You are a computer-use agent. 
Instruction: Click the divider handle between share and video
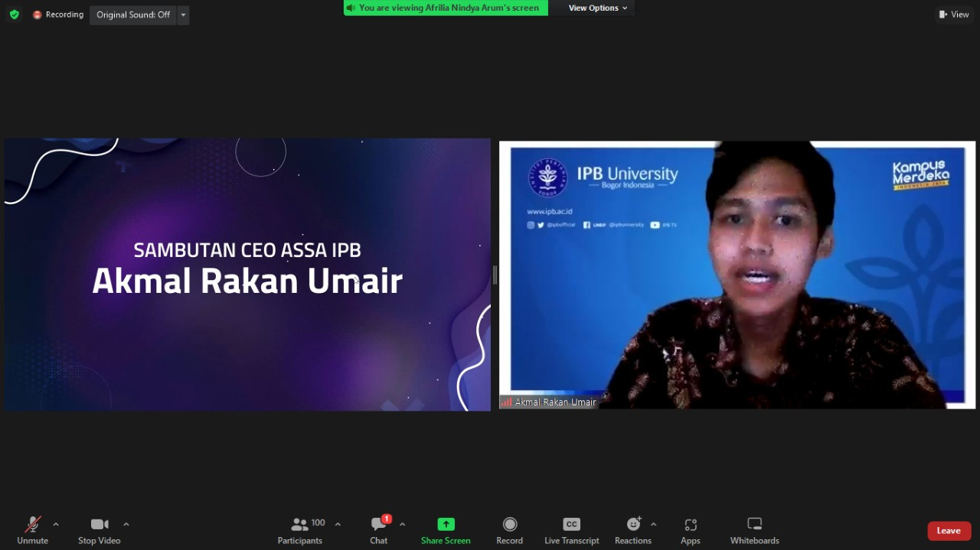[x=495, y=275]
